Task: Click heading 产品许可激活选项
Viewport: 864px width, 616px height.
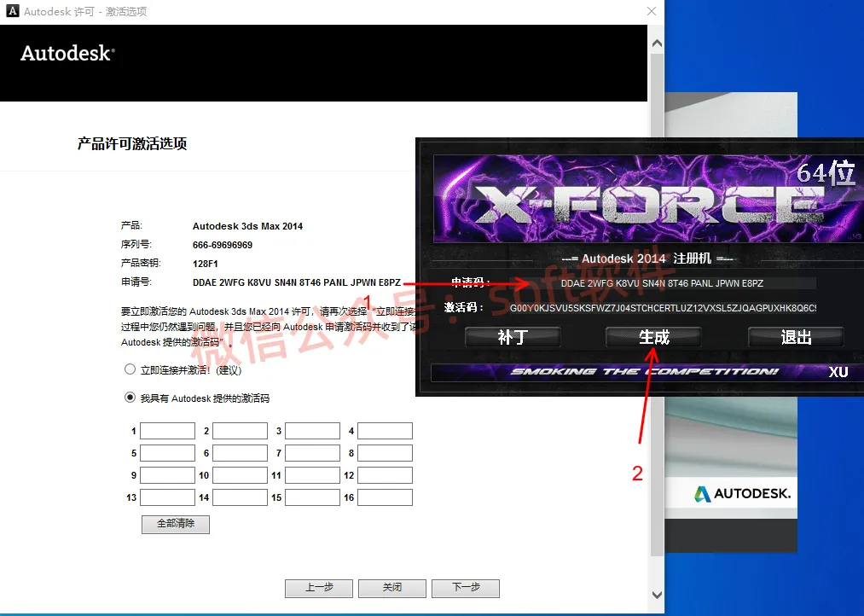Action: (x=132, y=144)
